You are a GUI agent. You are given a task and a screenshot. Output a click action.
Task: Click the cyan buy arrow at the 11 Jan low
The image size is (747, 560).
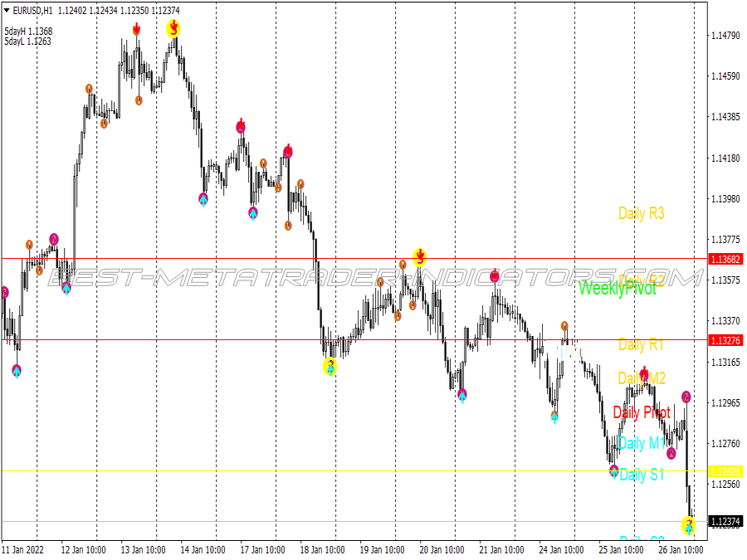click(x=17, y=371)
